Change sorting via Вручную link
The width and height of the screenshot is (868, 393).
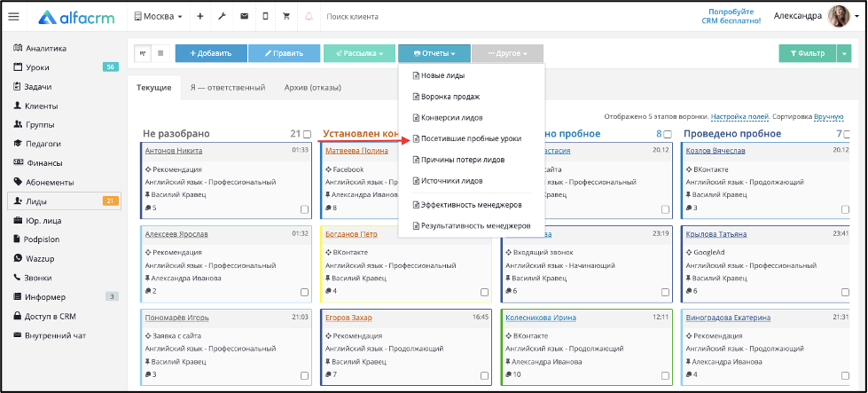tap(829, 117)
